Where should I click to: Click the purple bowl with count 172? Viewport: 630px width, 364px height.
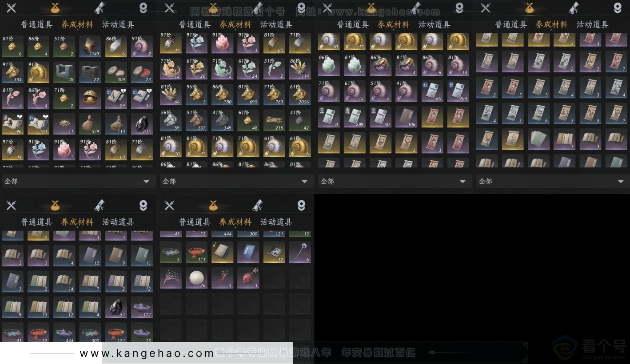(x=142, y=307)
